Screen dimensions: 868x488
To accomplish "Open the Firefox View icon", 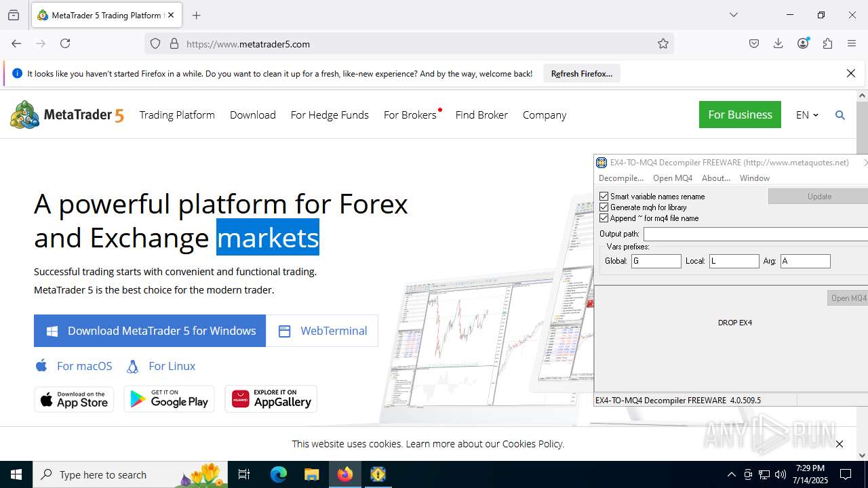I will (14, 15).
